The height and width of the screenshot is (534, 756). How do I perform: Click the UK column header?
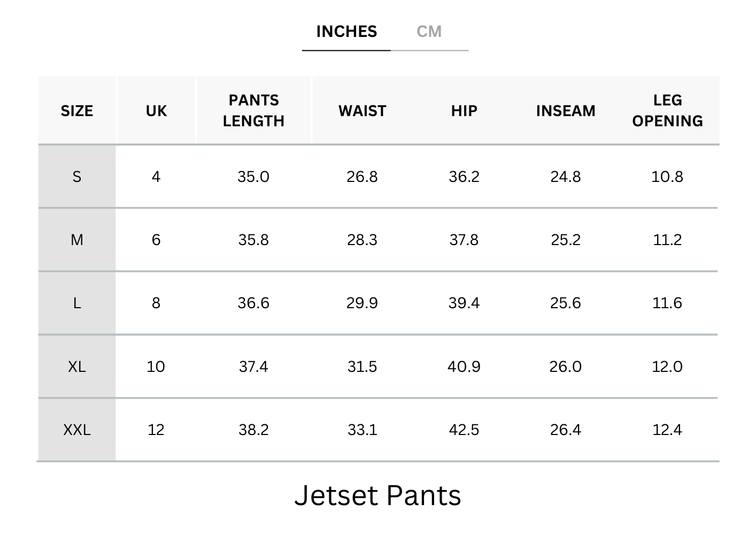pyautogui.click(x=156, y=111)
